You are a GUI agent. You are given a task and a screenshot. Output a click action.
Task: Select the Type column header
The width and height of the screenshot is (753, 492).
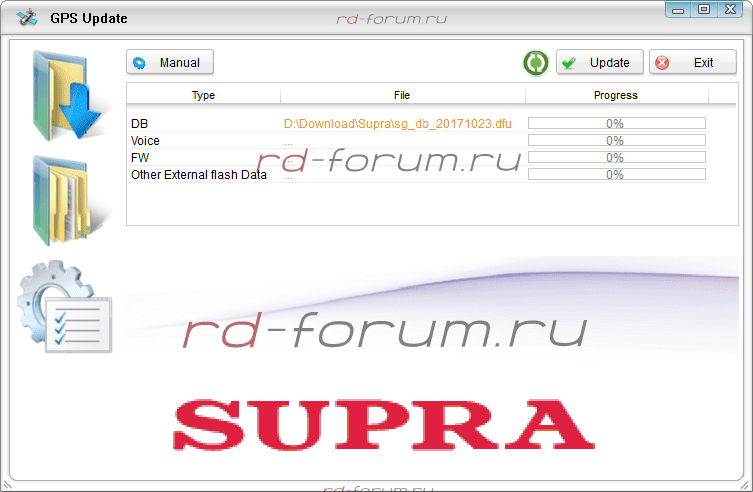(x=203, y=95)
